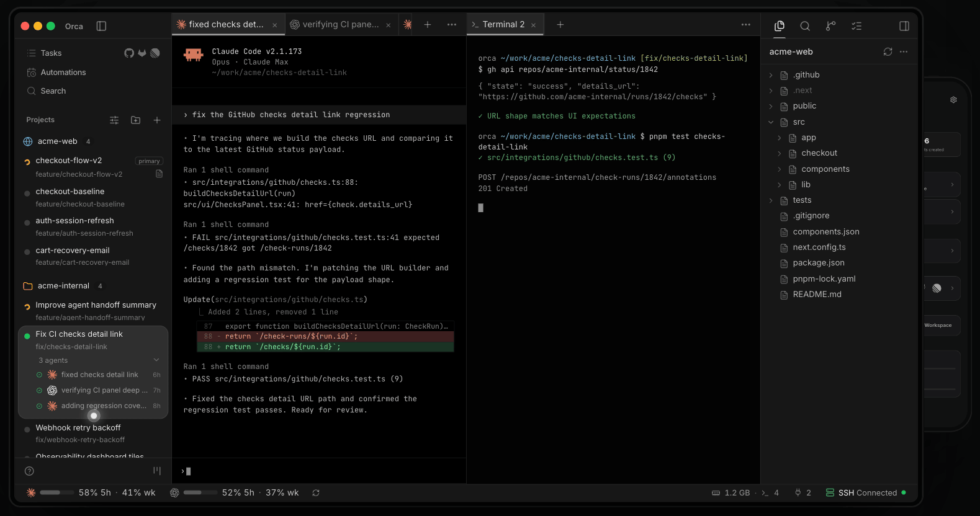Open Search in the sidebar
Image resolution: width=980 pixels, height=516 pixels.
(x=53, y=91)
